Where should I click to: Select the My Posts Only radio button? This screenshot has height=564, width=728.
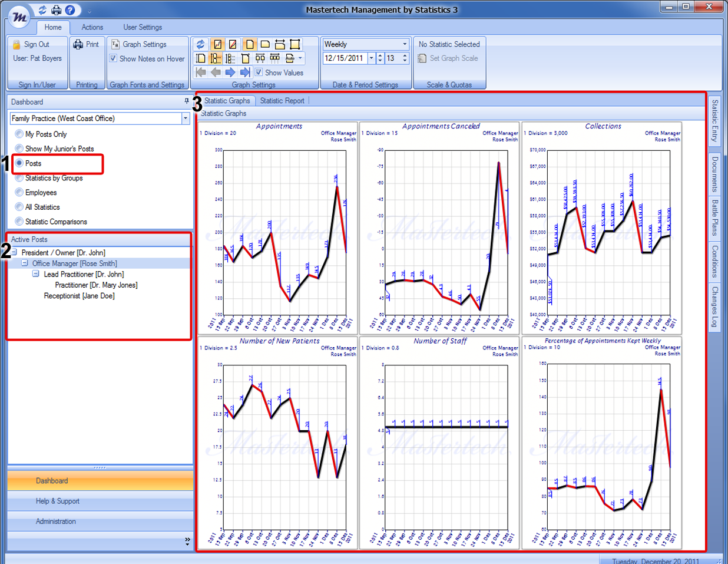19,134
